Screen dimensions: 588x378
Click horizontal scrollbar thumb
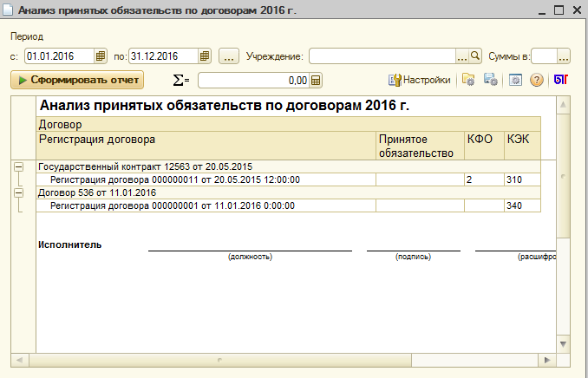tap(220, 360)
